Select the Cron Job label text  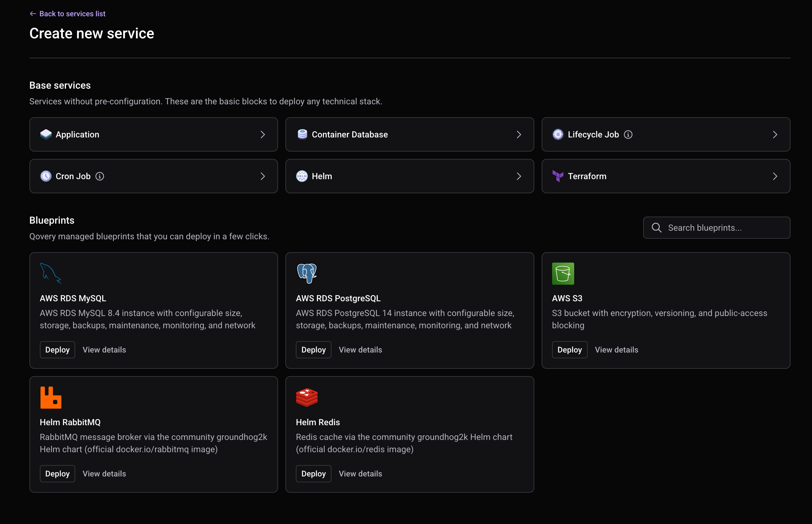click(73, 176)
